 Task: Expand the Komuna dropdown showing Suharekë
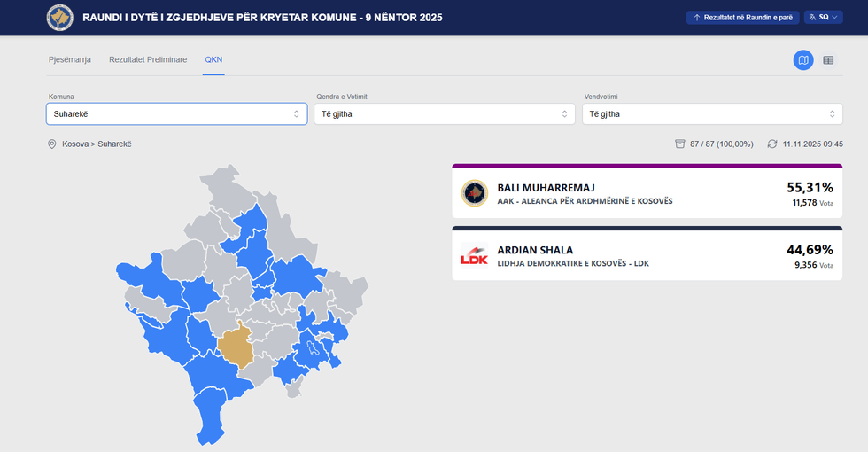[176, 113]
